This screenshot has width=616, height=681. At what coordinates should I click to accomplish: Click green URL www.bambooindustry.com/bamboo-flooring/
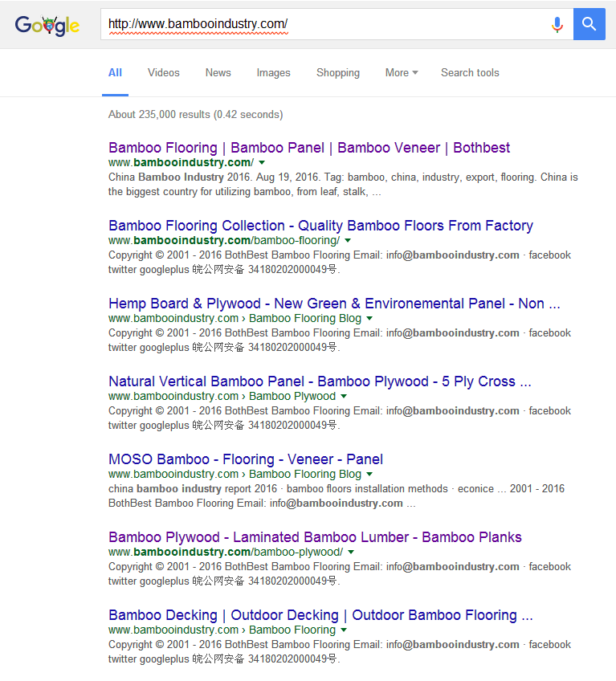coord(224,240)
